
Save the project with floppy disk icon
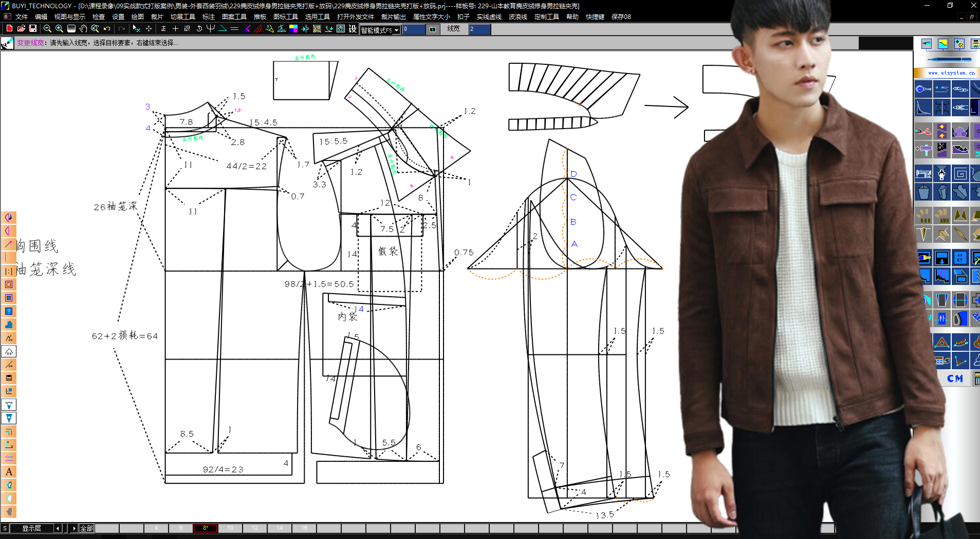(33, 28)
